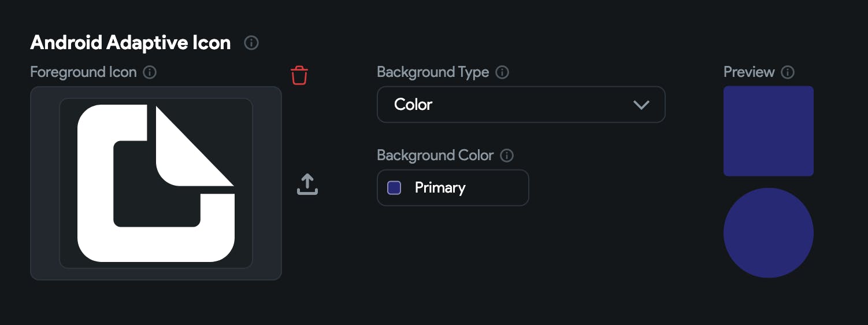Click the foreground icon image thumbnail

(156, 183)
